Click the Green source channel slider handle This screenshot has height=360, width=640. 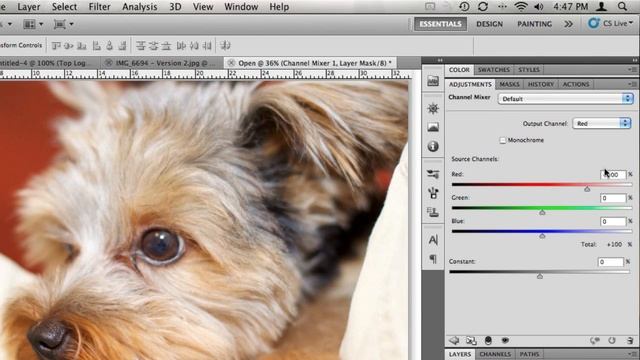click(542, 212)
